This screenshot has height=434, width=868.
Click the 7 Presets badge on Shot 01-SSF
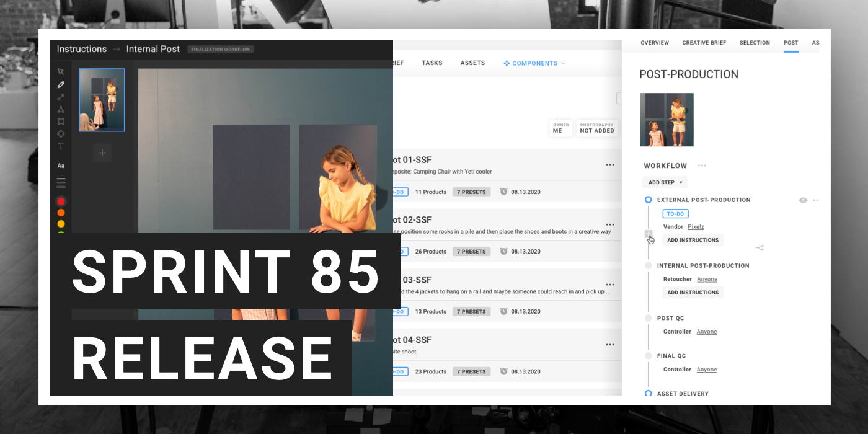tap(471, 192)
